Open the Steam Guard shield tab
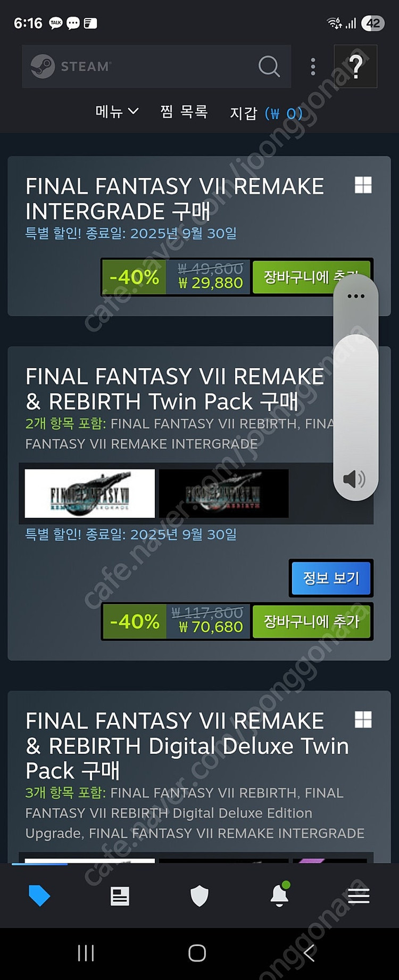Viewport: 399px width, 980px height. tap(199, 896)
